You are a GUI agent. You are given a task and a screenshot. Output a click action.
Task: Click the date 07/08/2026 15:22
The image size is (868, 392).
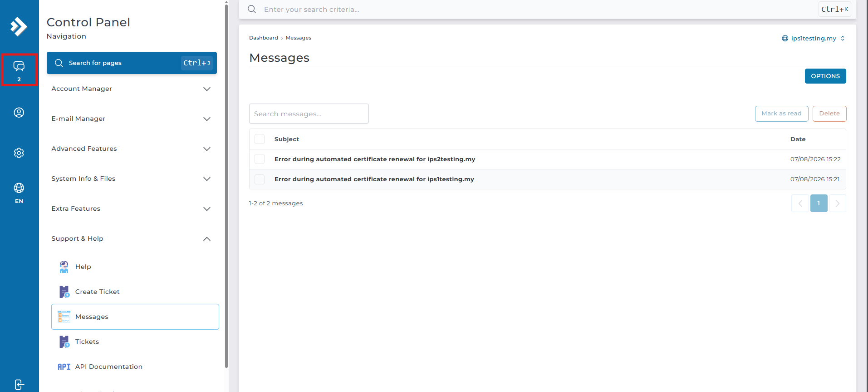(815, 159)
